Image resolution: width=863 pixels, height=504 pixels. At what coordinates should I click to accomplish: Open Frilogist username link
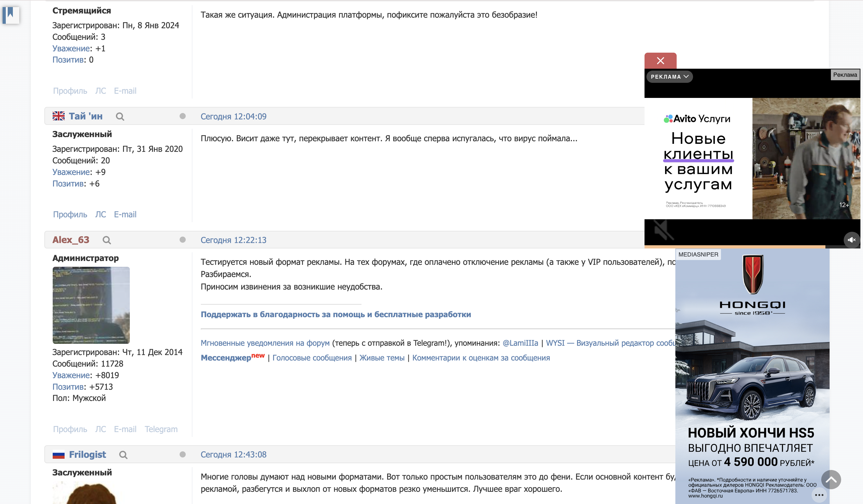pos(87,454)
